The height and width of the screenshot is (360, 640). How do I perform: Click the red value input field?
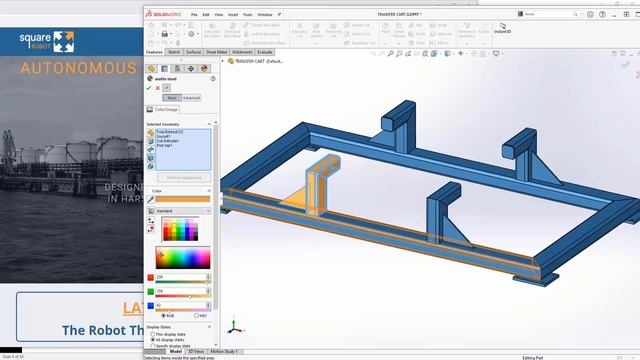(x=180, y=277)
